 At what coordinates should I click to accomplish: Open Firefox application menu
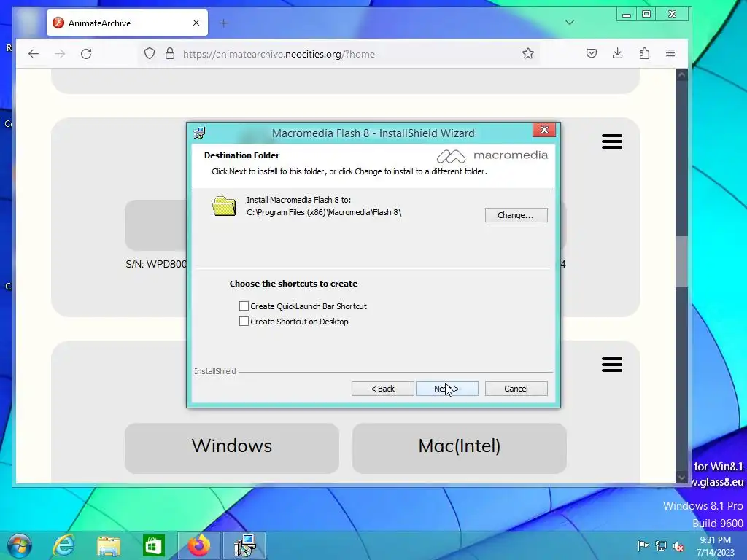[x=670, y=53]
